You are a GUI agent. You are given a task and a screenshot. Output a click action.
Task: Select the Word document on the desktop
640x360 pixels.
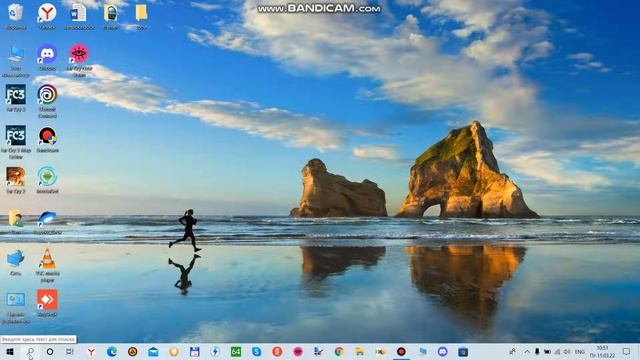tap(78, 13)
